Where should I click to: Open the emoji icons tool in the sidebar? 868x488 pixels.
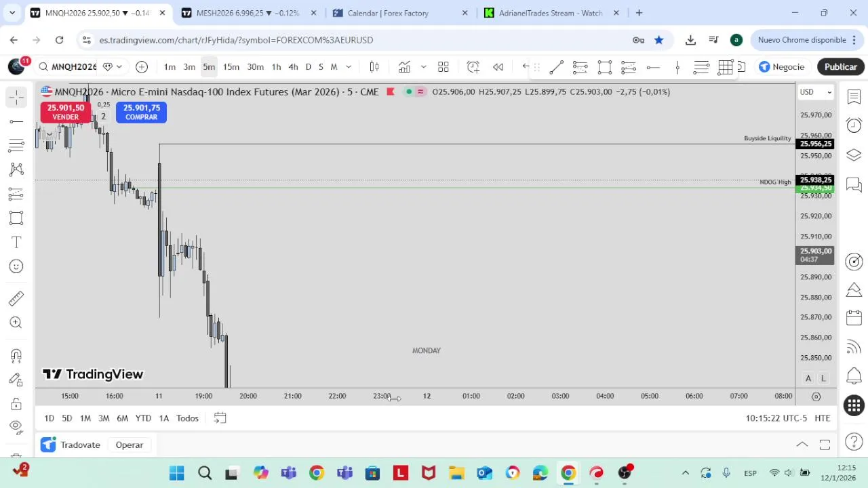[16, 266]
